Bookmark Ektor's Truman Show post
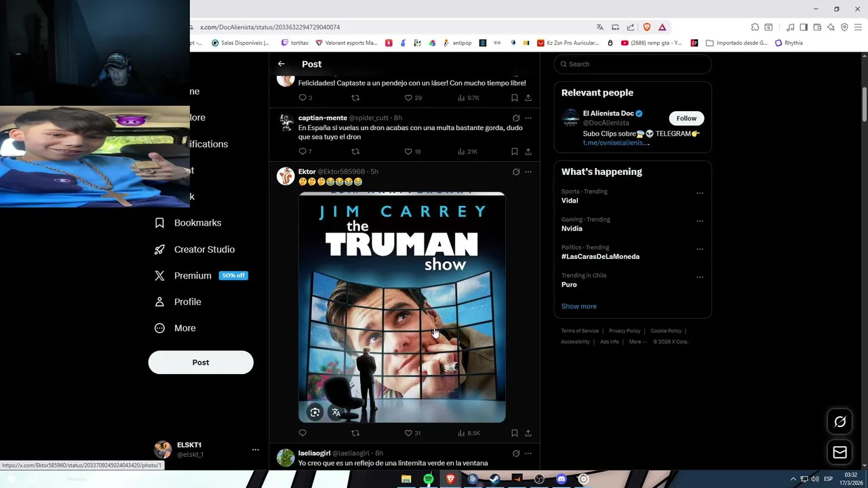Image resolution: width=868 pixels, height=488 pixels. click(515, 433)
